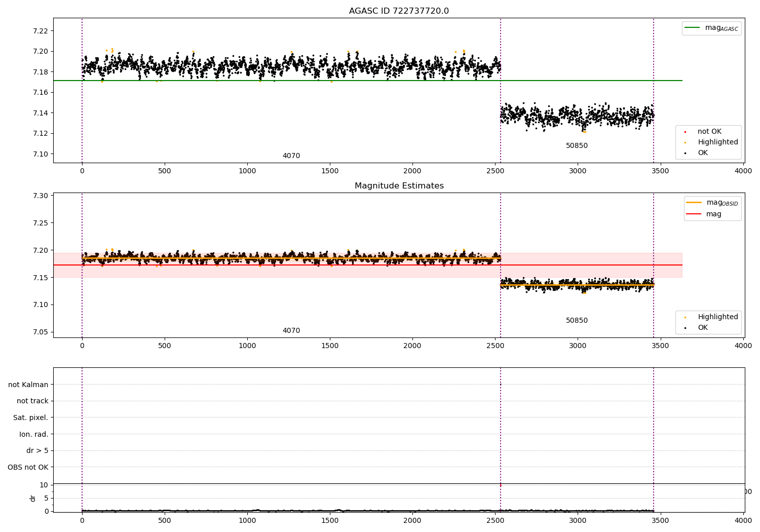Click the black 'OK' legend marker in top plot
Viewport: 760px width, 532px height.
coord(685,153)
